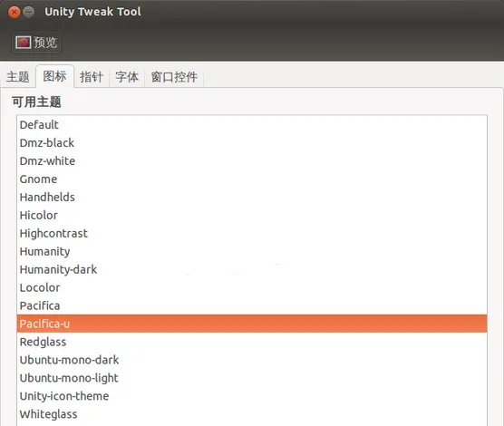Choose Ubuntu-mono-dark icon theme

[252, 360]
